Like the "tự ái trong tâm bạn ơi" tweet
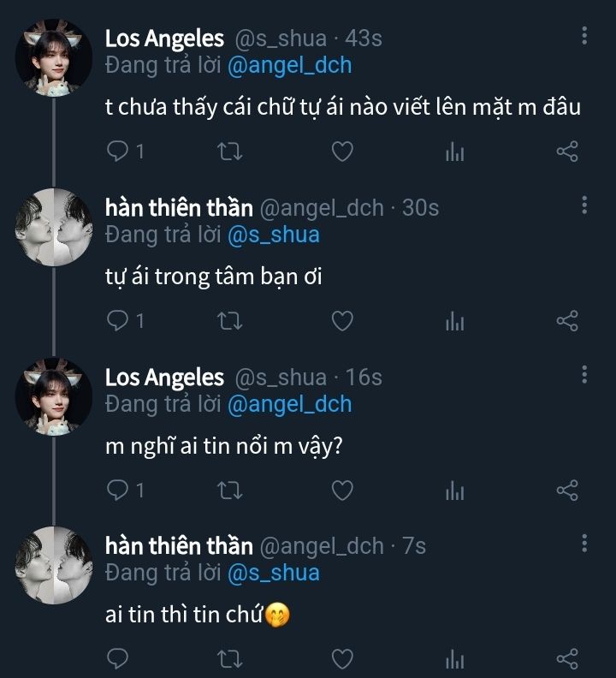The image size is (616, 678). [x=342, y=321]
